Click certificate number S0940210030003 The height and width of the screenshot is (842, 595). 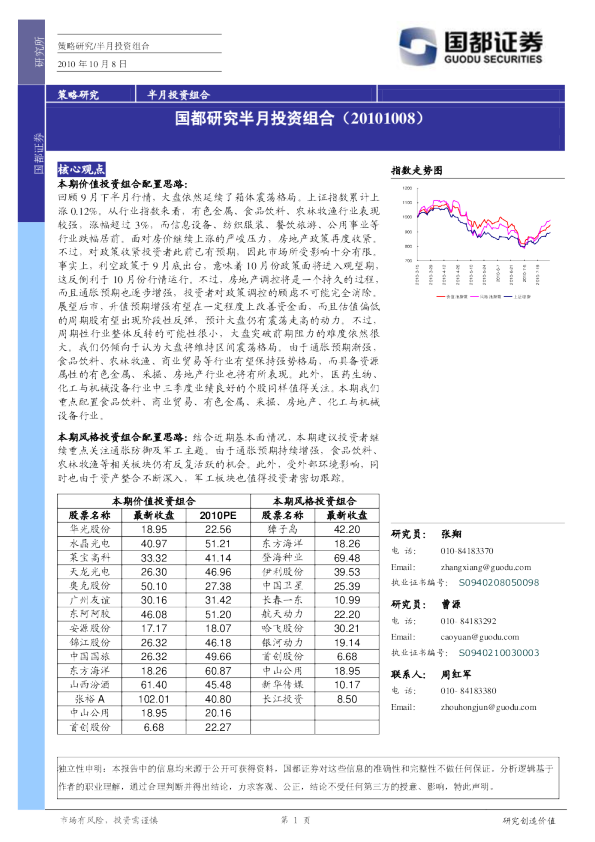pyautogui.click(x=498, y=653)
